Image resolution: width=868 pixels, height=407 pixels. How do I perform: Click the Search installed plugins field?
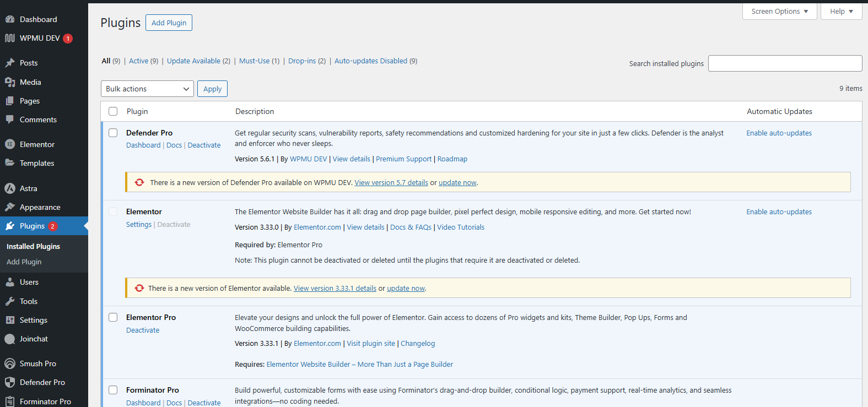click(785, 63)
